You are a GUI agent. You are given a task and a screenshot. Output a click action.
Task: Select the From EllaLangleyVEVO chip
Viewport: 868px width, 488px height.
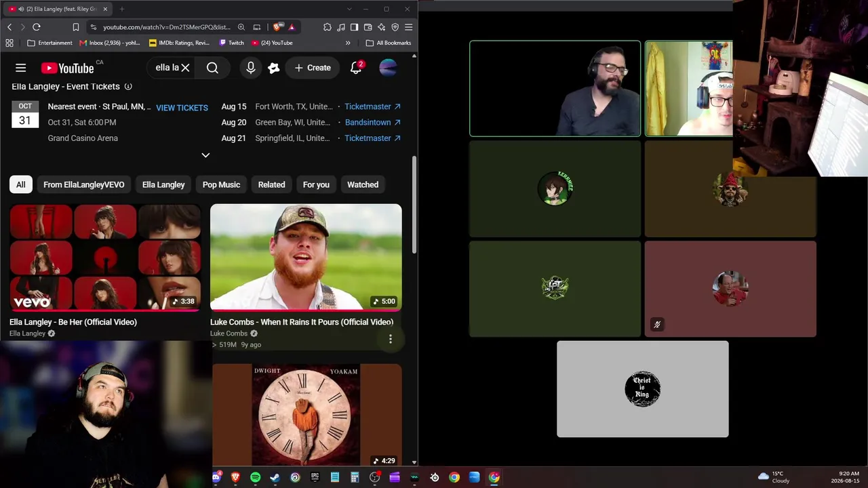pyautogui.click(x=84, y=184)
